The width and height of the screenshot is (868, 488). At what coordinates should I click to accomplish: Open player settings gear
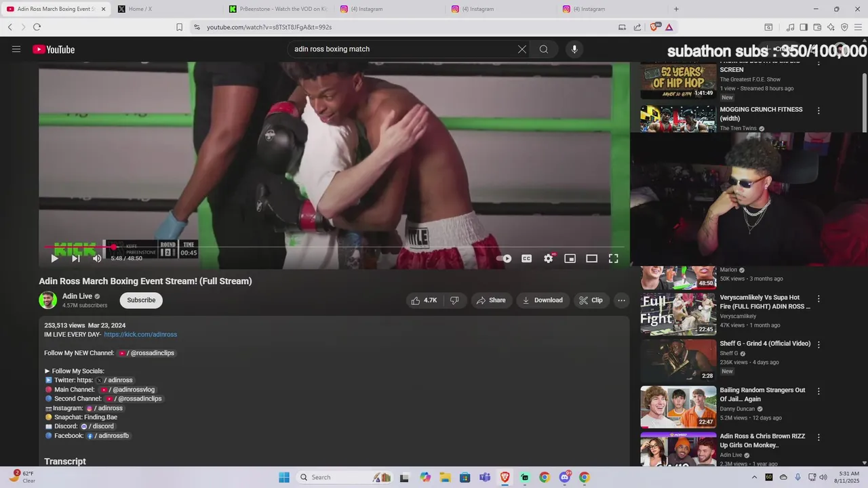tap(549, 258)
